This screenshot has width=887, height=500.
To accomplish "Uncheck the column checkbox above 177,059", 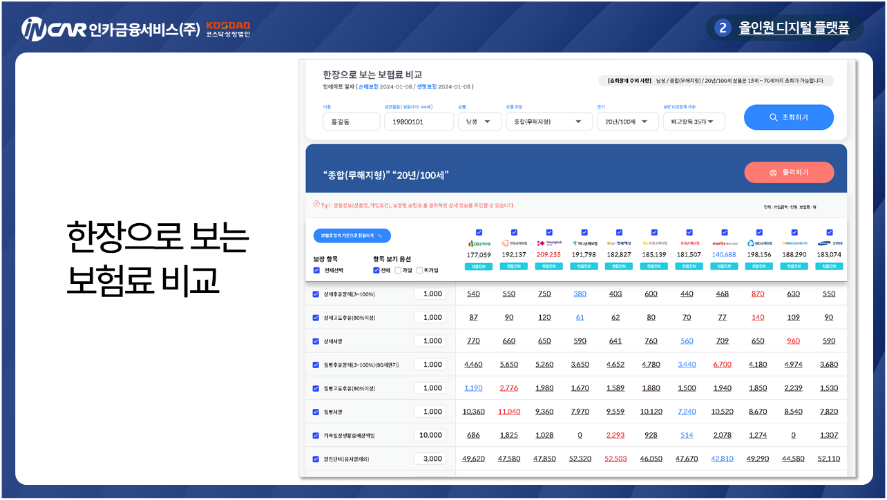I will click(479, 232).
